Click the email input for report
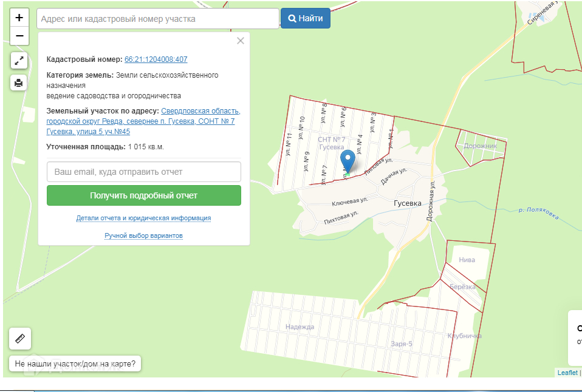Image resolution: width=582 pixels, height=392 pixels. pyautogui.click(x=143, y=172)
